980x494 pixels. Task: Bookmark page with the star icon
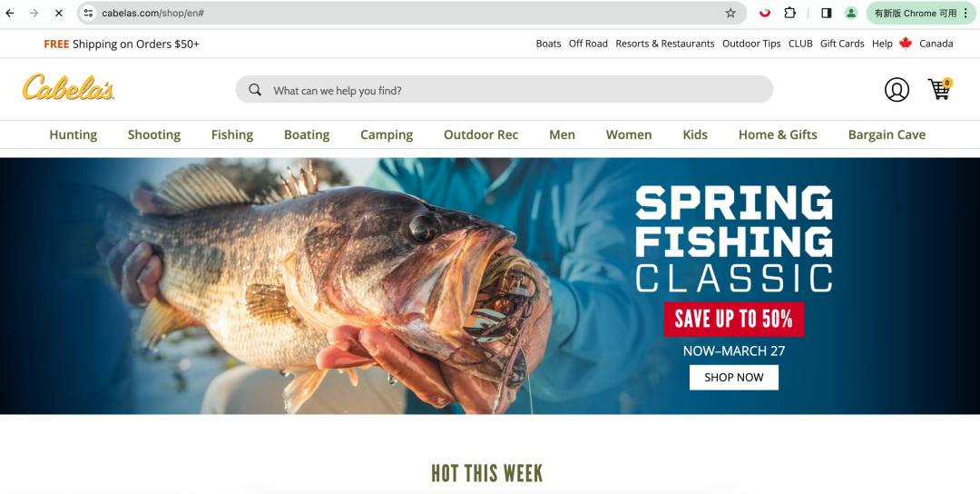point(730,13)
